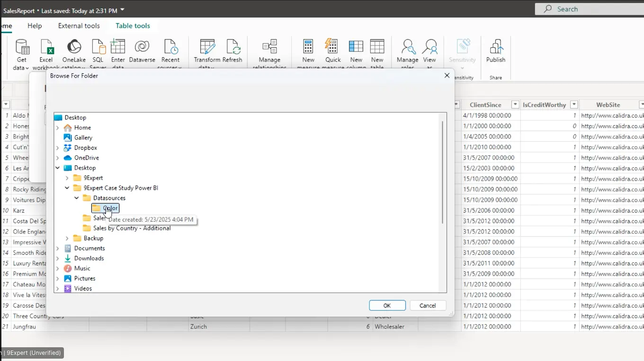Collapse the expanded Desktop tree node
The width and height of the screenshot is (644, 361).
pyautogui.click(x=58, y=168)
